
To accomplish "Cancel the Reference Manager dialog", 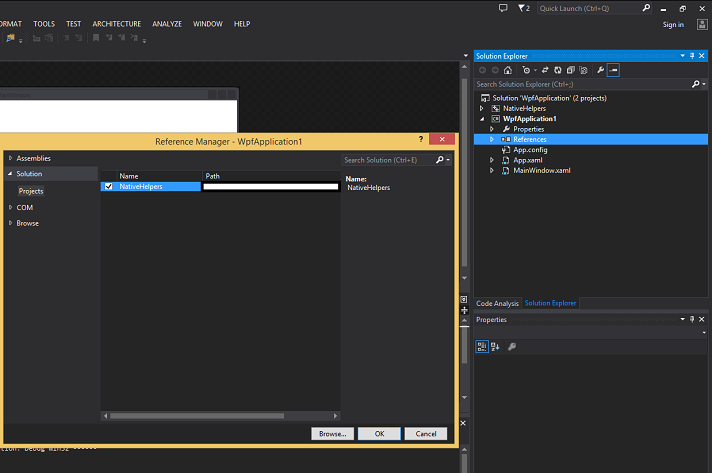I will coord(426,434).
